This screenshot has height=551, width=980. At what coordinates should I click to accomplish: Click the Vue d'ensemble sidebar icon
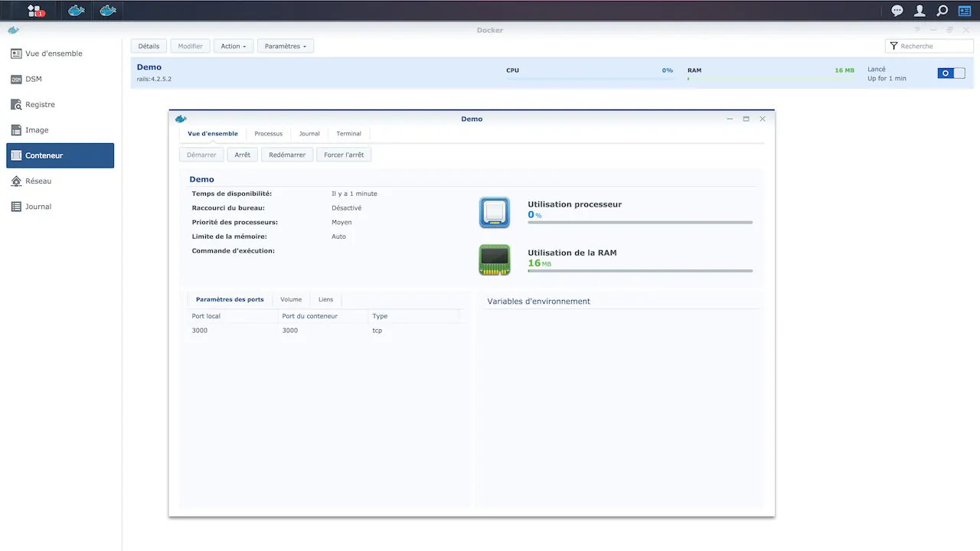coord(16,54)
